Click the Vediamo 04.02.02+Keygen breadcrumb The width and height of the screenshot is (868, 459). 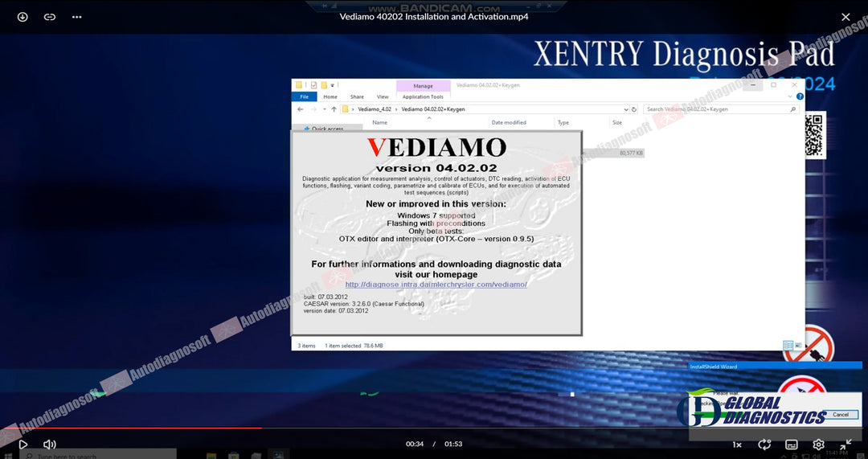[x=433, y=109]
